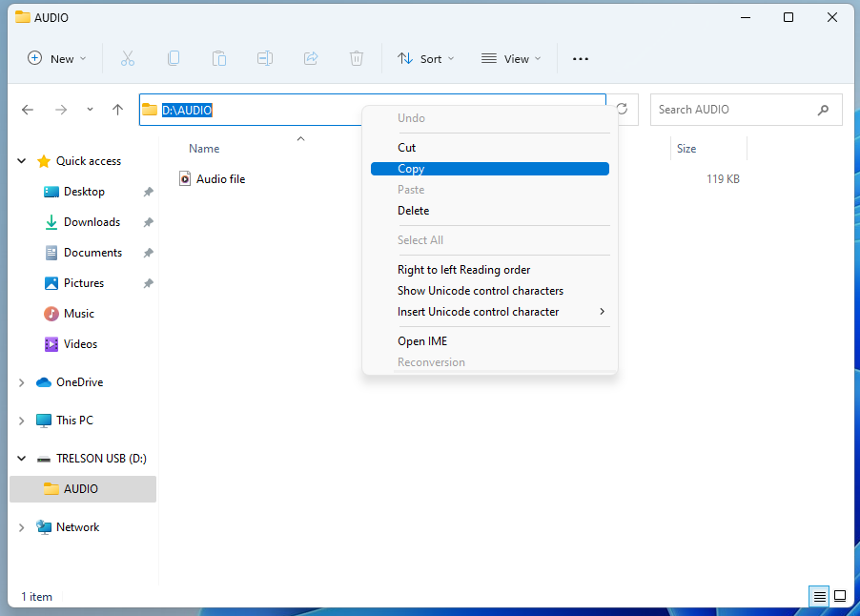The image size is (860, 616).
Task: Choose Cut from the context menu
Action: (490, 148)
